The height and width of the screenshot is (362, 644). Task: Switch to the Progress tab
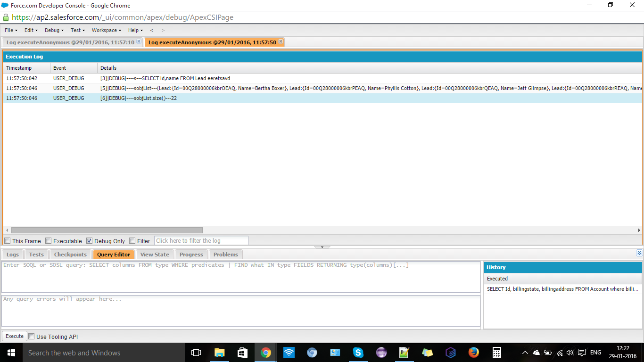tap(191, 255)
